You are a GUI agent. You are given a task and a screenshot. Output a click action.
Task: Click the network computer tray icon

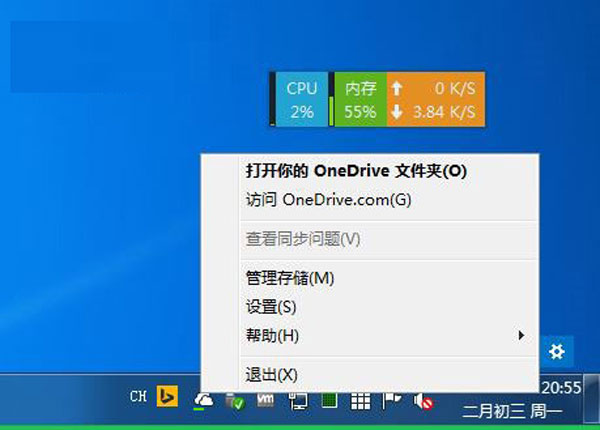[298, 401]
